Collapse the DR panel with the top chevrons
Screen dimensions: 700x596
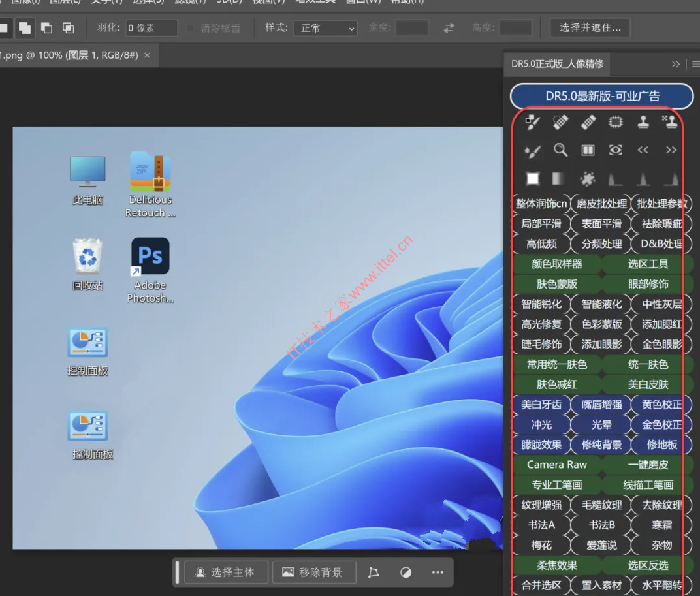[675, 64]
